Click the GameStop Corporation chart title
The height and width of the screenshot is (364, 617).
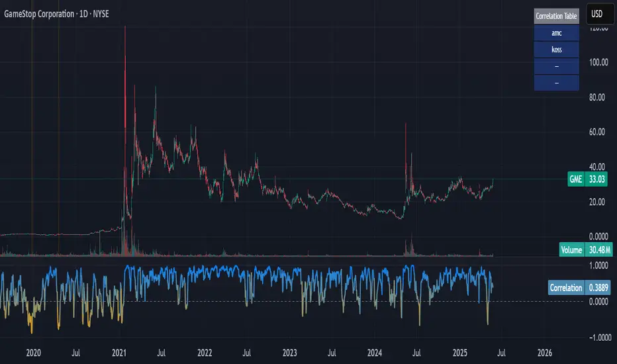56,14
